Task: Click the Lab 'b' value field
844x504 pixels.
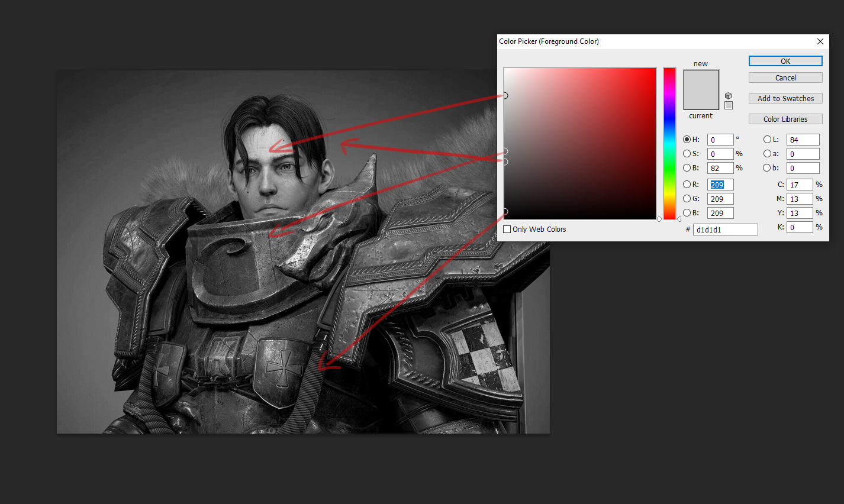Action: coord(803,168)
